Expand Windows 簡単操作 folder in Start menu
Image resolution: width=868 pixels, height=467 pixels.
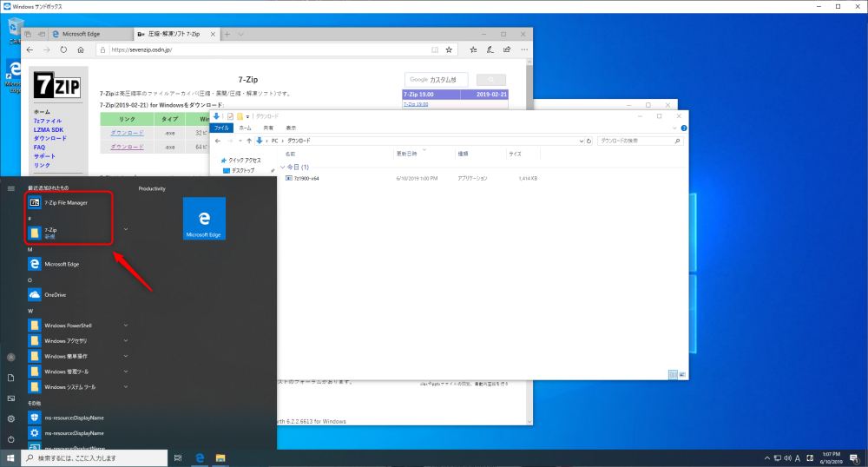[126, 357]
